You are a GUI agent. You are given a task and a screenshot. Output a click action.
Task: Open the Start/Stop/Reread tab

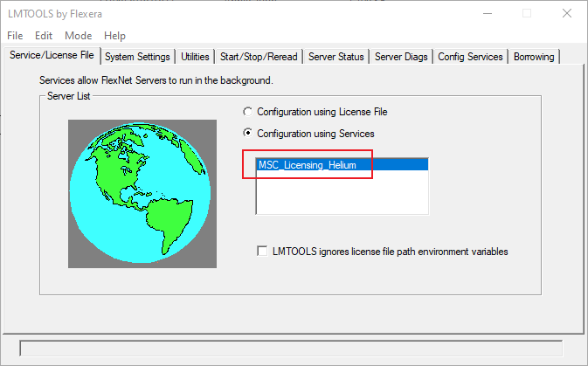coord(259,57)
